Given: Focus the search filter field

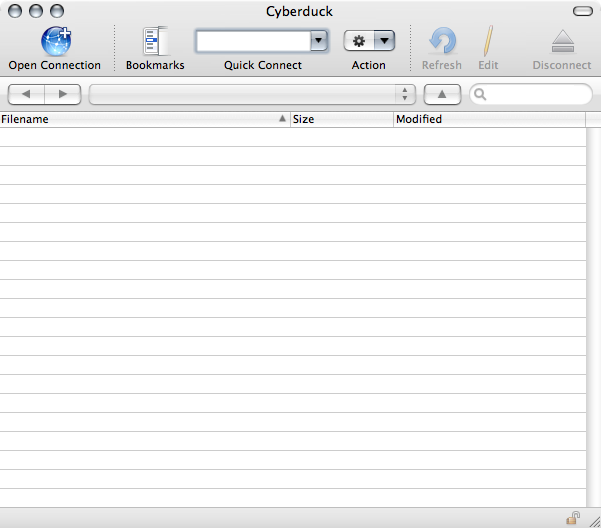Looking at the screenshot, I should (537, 95).
